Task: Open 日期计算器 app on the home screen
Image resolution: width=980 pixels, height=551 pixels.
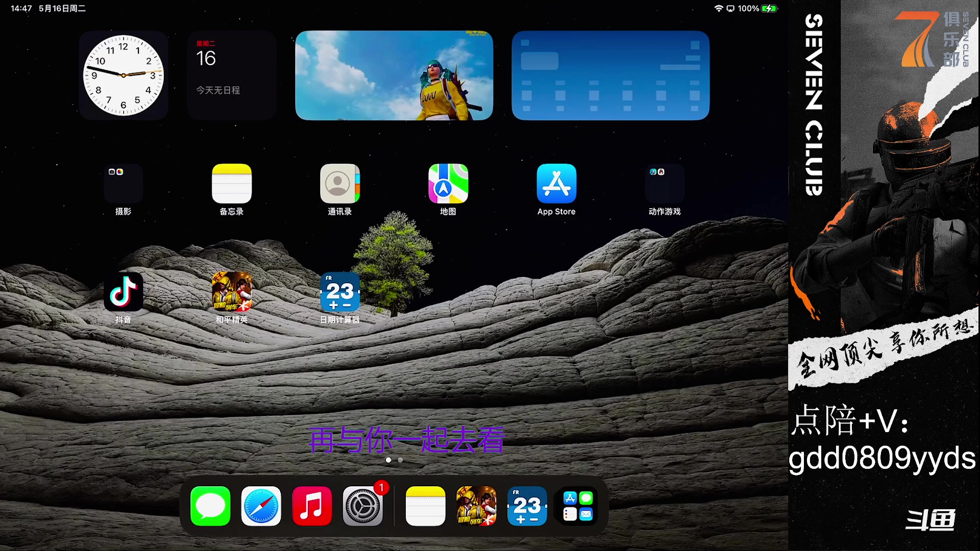Action: coord(340,292)
